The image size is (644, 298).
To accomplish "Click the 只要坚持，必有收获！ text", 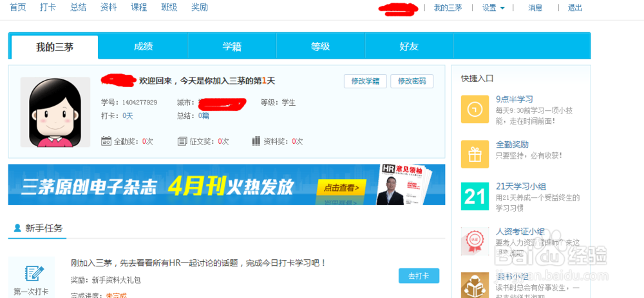I will point(529,155).
